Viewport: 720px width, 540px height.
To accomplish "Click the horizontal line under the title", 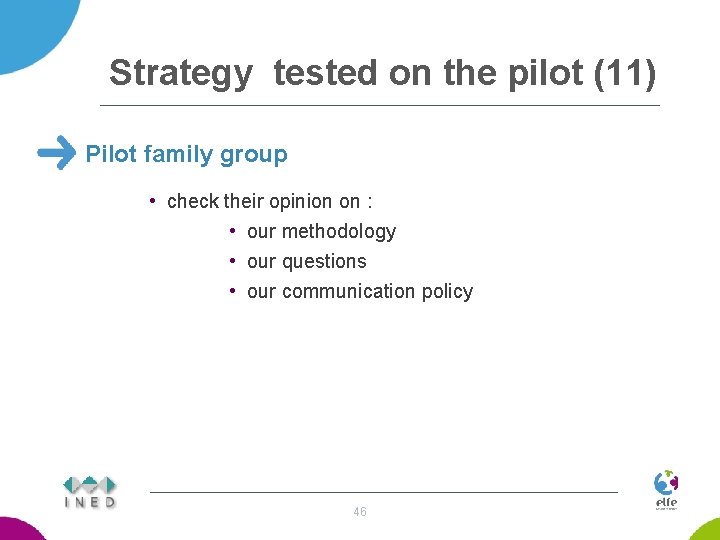I will click(380, 105).
